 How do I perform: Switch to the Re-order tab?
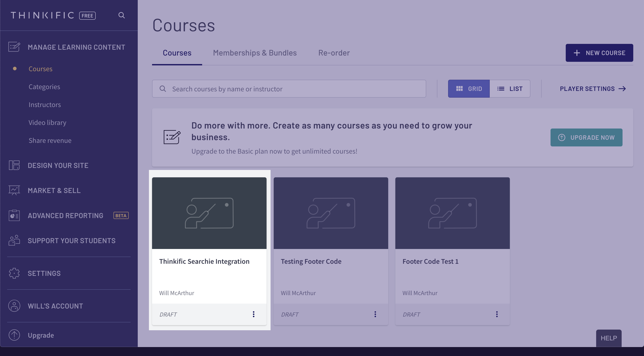click(334, 53)
